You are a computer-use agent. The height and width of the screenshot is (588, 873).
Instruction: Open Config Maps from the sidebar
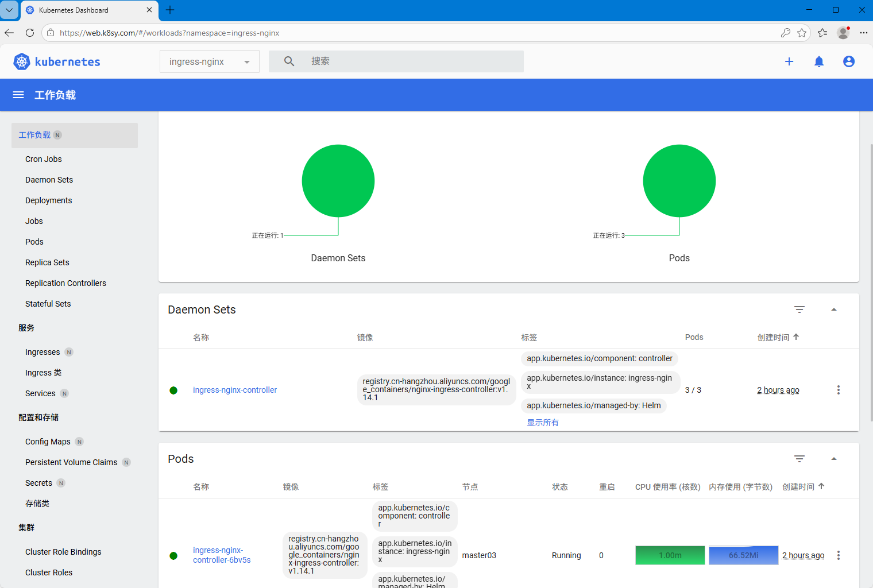tap(48, 442)
